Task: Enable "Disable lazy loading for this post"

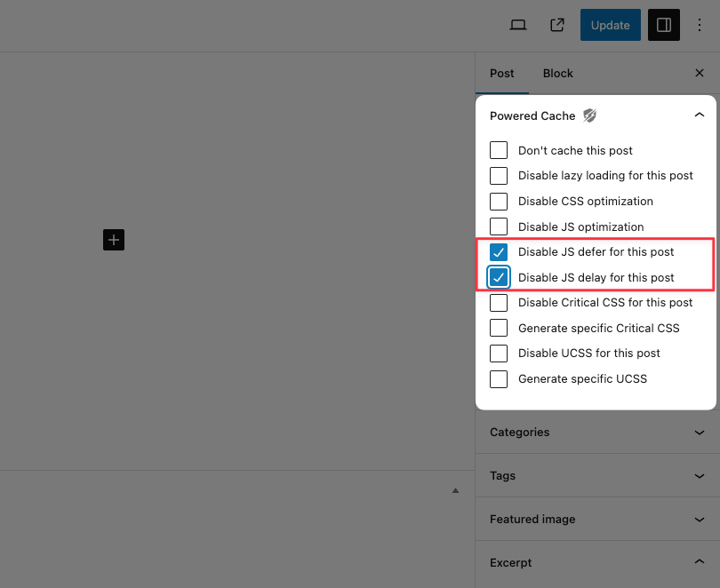Action: [498, 176]
